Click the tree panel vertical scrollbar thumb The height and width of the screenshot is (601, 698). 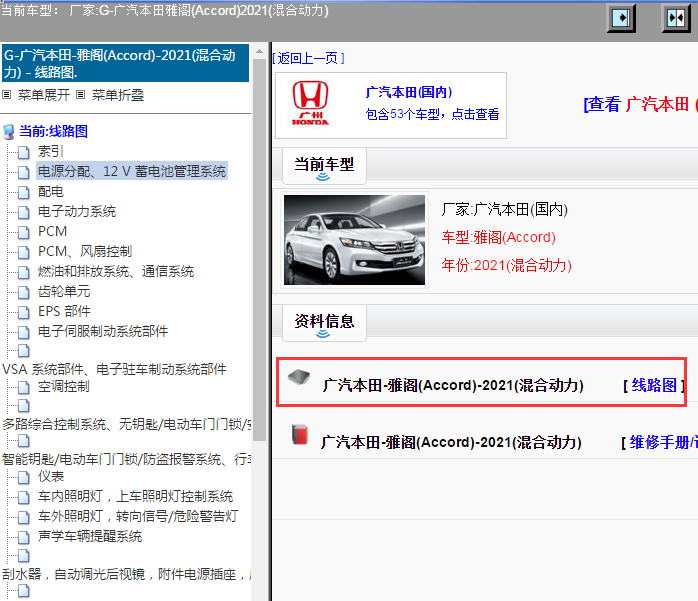(x=259, y=250)
